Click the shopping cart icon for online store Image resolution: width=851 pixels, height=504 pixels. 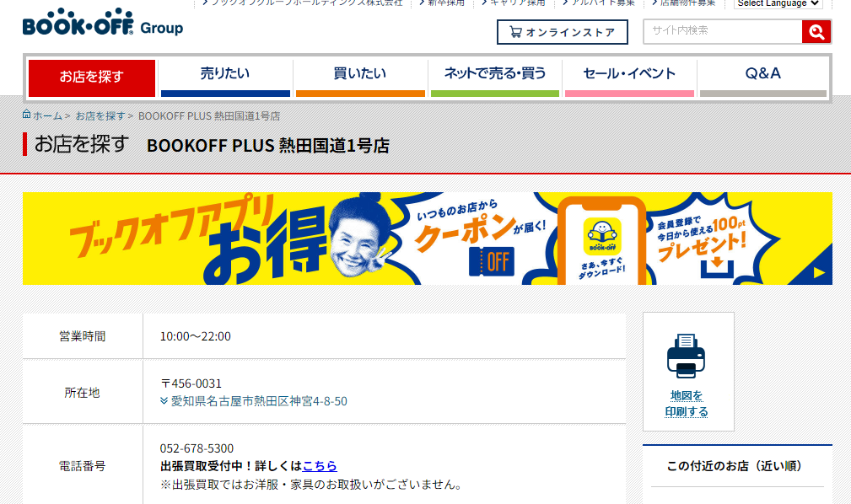514,32
